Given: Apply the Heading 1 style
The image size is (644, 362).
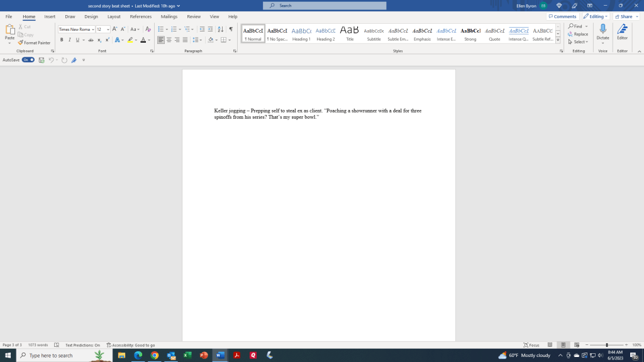Looking at the screenshot, I should tap(301, 33).
